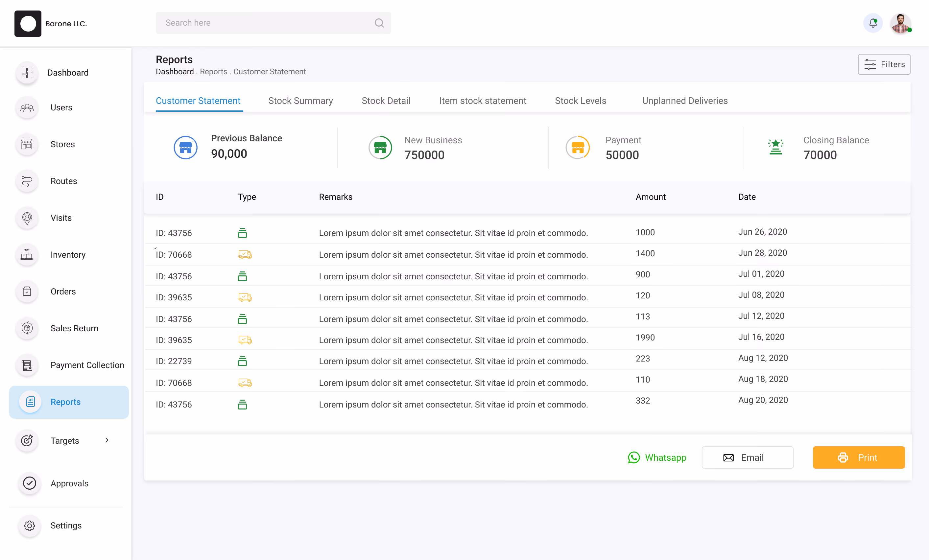Open the Stock Detail tab
This screenshot has width=929, height=560.
coord(386,101)
